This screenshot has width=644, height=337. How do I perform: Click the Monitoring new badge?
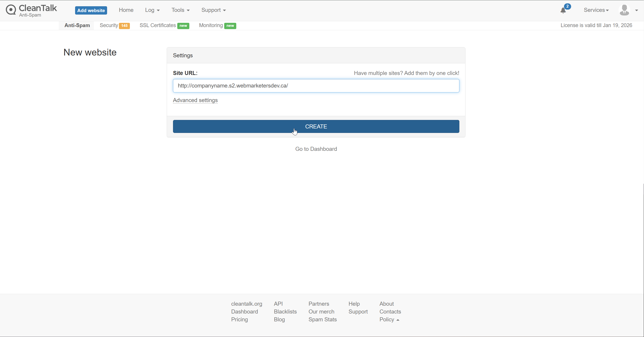(x=230, y=26)
